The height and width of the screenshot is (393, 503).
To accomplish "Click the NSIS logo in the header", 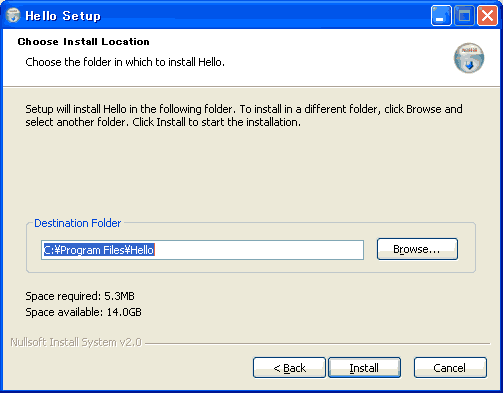I will (469, 58).
